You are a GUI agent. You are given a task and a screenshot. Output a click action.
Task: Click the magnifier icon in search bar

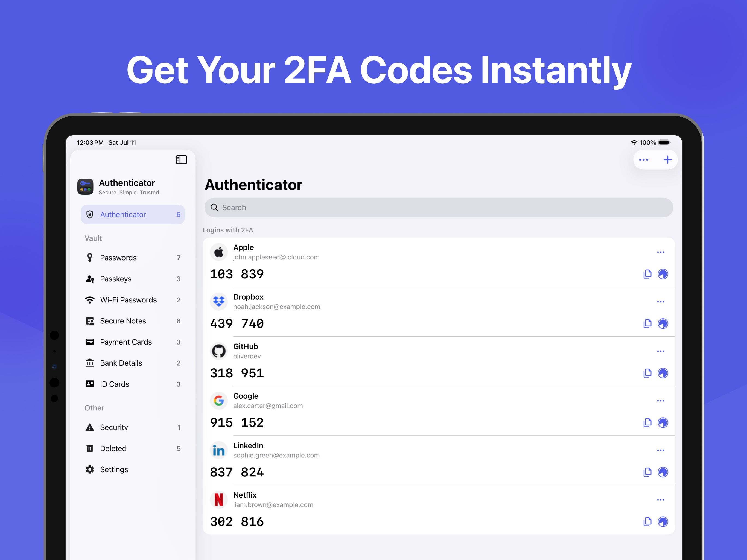pyautogui.click(x=214, y=207)
